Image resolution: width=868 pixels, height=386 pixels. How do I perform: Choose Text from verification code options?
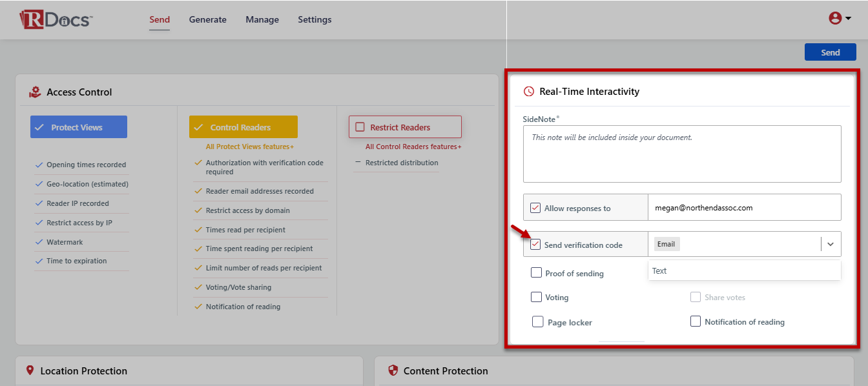745,271
